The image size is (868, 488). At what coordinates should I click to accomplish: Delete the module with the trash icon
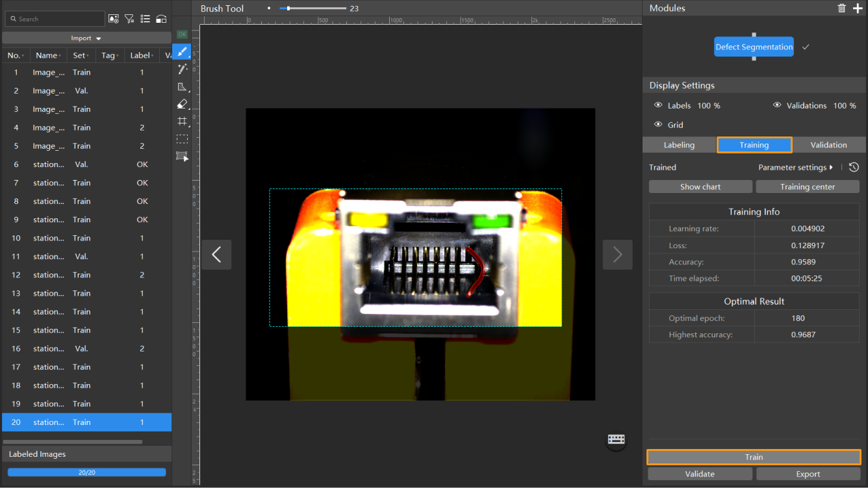pyautogui.click(x=841, y=8)
